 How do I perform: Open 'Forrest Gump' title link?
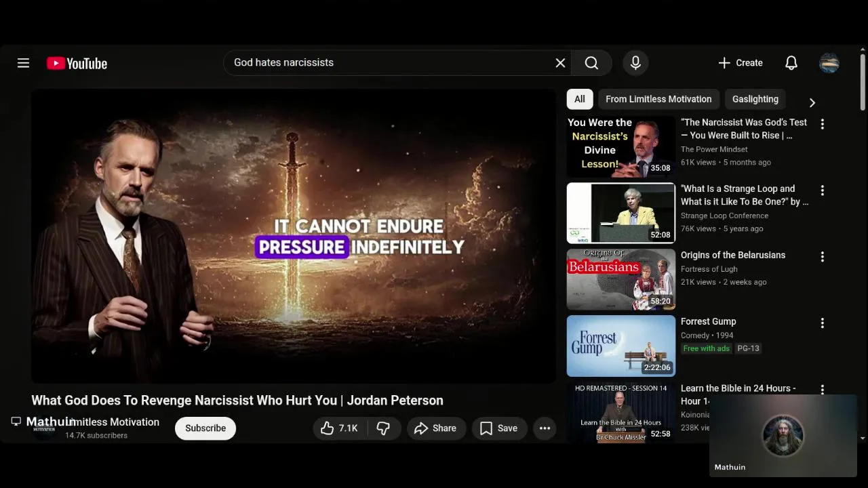pos(708,321)
